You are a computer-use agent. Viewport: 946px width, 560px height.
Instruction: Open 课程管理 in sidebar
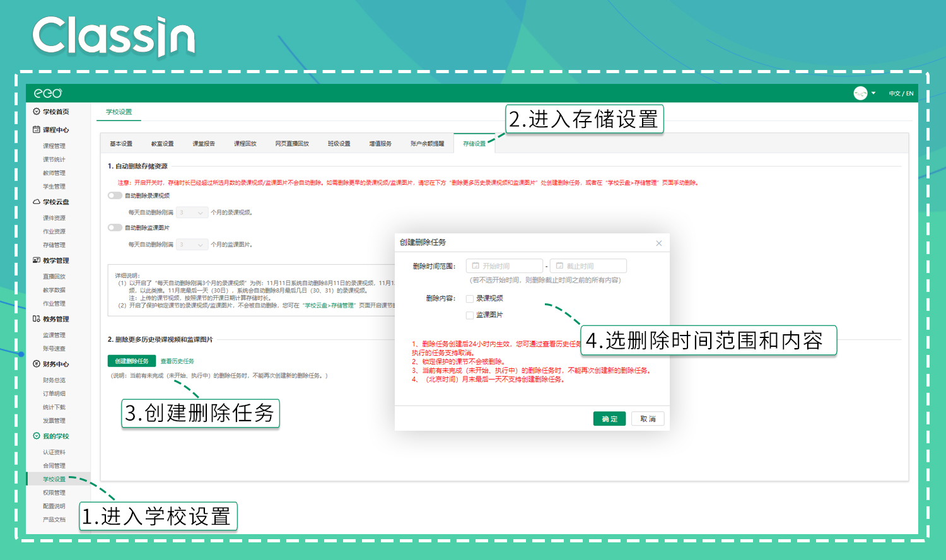coord(54,146)
